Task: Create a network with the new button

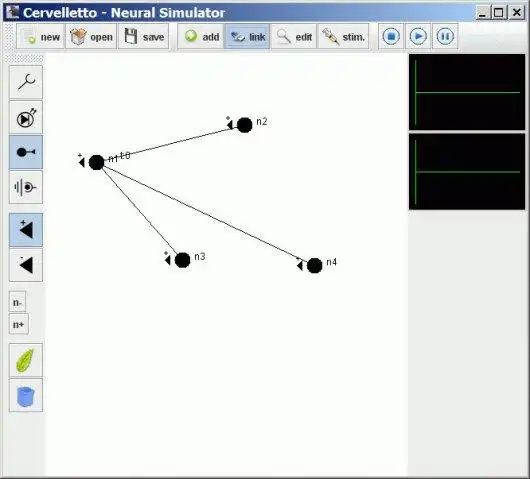Action: coord(40,37)
